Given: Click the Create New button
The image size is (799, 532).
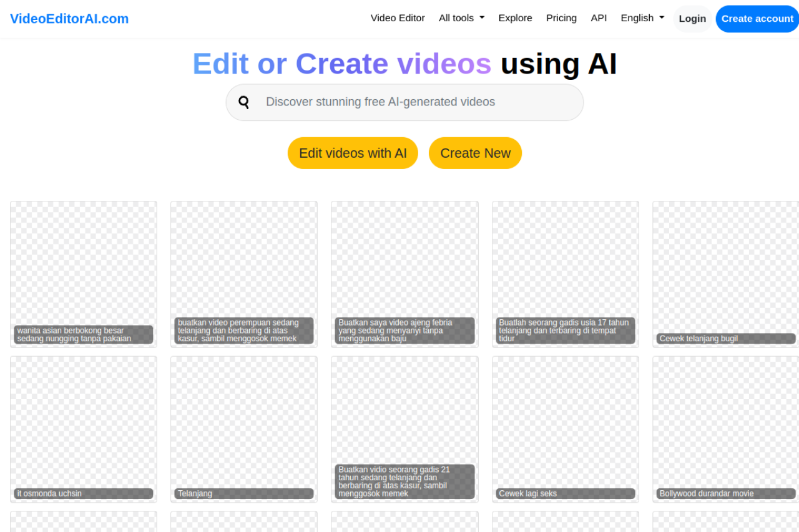Looking at the screenshot, I should tap(475, 153).
